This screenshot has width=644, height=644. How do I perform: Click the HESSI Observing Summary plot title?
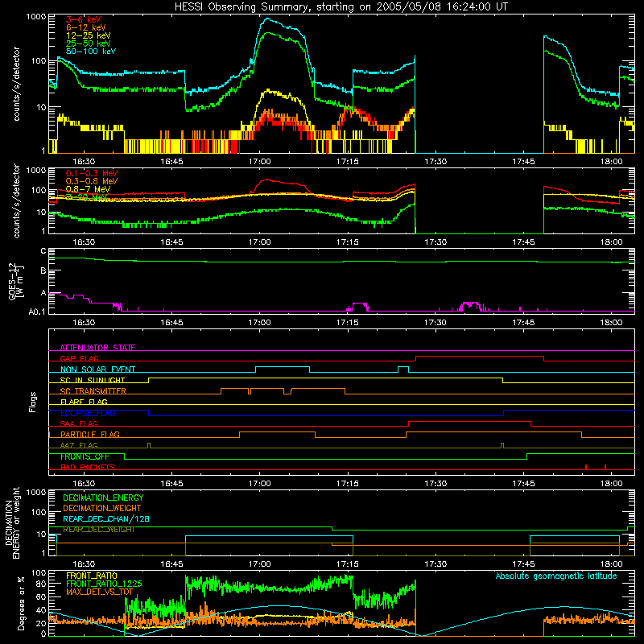(341, 7)
